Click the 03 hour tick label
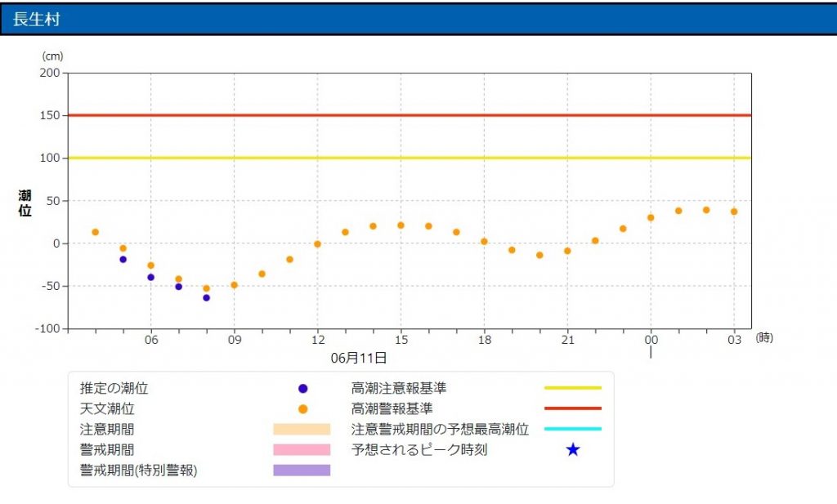Viewport: 837px width, 504px height. (734, 340)
